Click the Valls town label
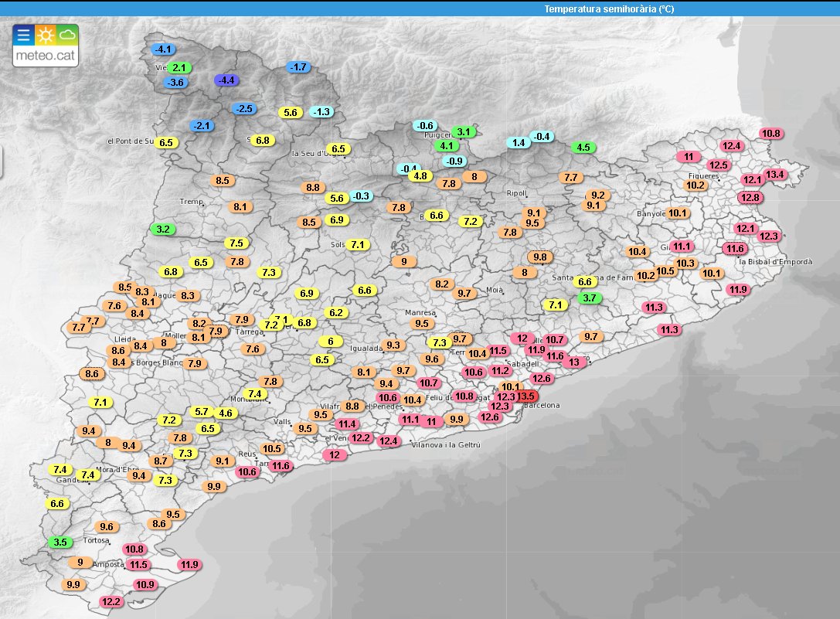This screenshot has height=619, width=840. click(282, 422)
